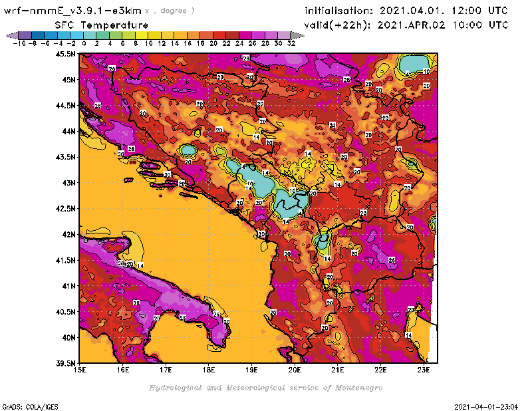Click the legend swatch between 0 and 2
Screen dimensions: 532x411
pyautogui.click(x=90, y=35)
